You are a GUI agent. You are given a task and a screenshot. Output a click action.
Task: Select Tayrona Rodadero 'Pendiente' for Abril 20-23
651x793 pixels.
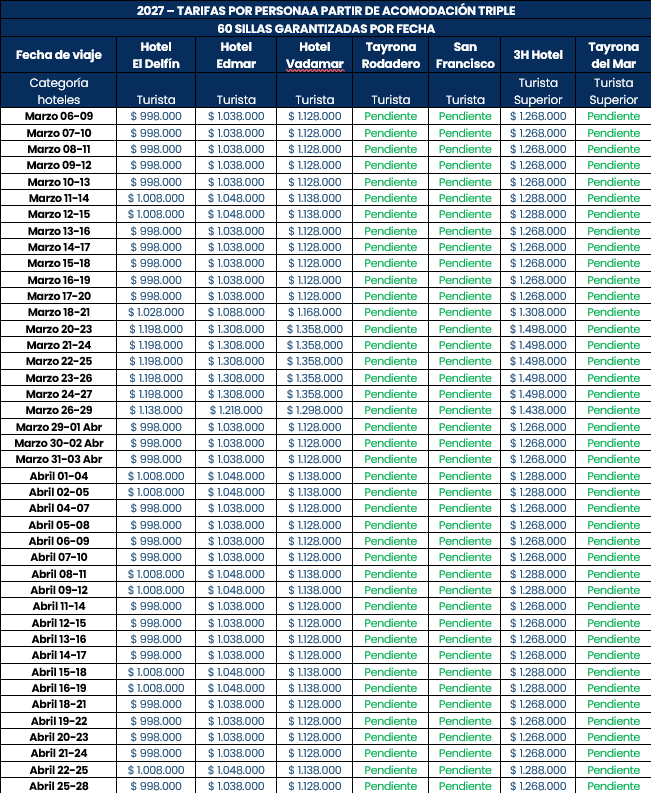click(x=390, y=737)
